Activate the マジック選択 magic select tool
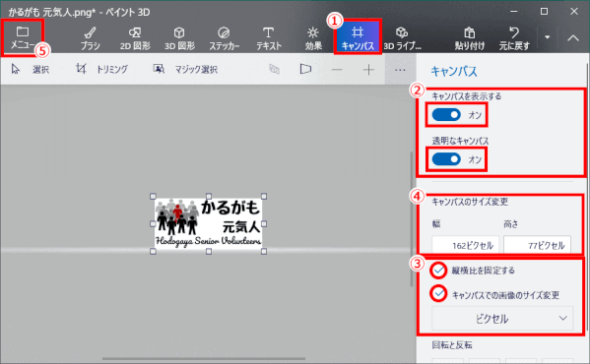Viewport: 590px width, 364px height. [185, 69]
